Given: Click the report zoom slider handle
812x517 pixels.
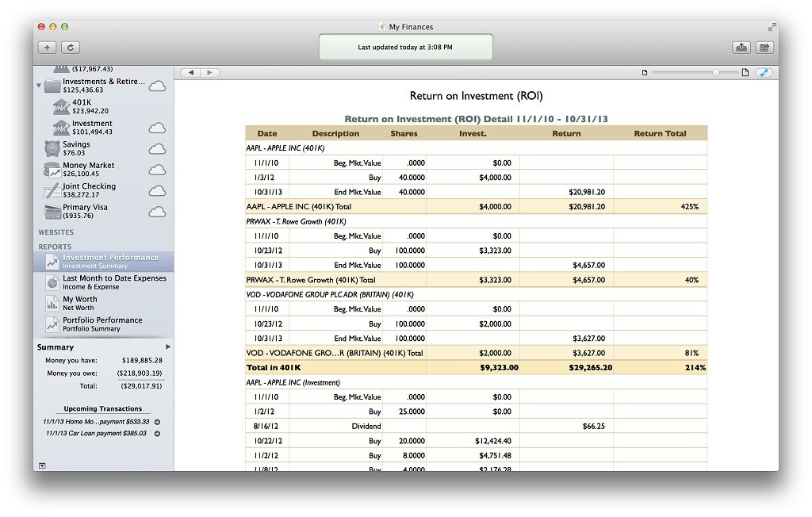Looking at the screenshot, I should tap(716, 73).
